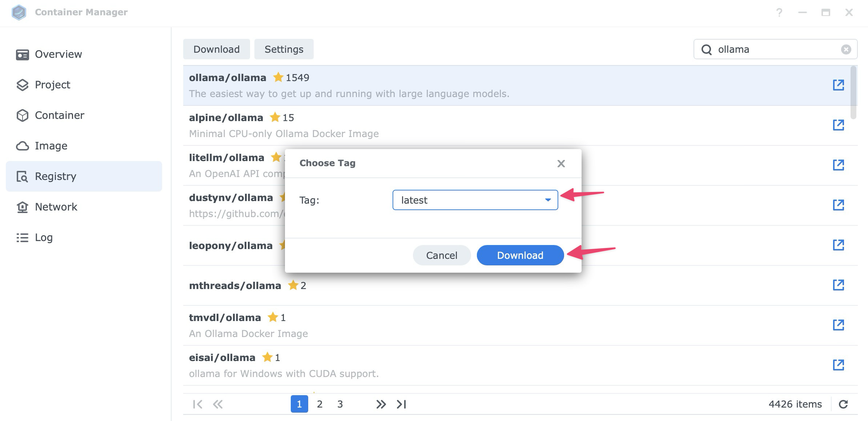868x421 pixels.
Task: Clear the ollama search with the x icon
Action: tap(846, 49)
